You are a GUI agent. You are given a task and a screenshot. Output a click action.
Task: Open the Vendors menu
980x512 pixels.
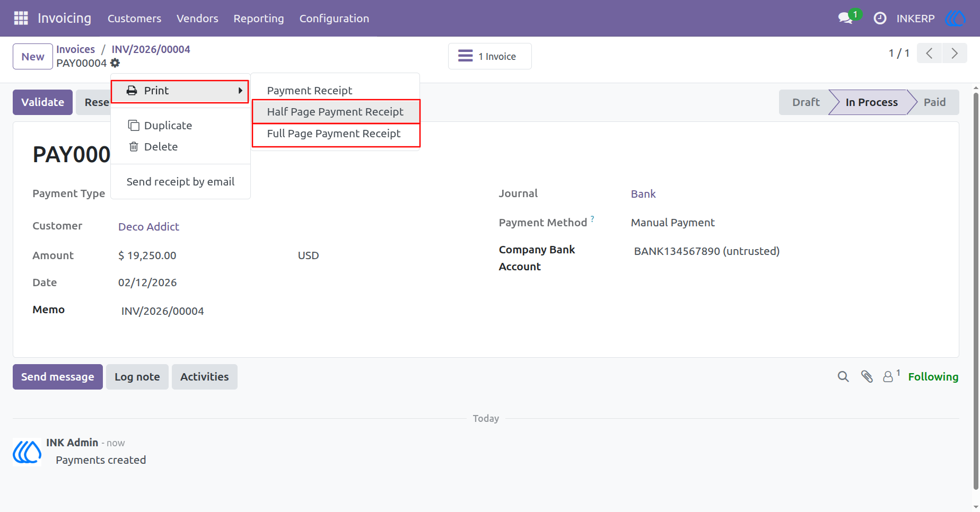tap(197, 19)
